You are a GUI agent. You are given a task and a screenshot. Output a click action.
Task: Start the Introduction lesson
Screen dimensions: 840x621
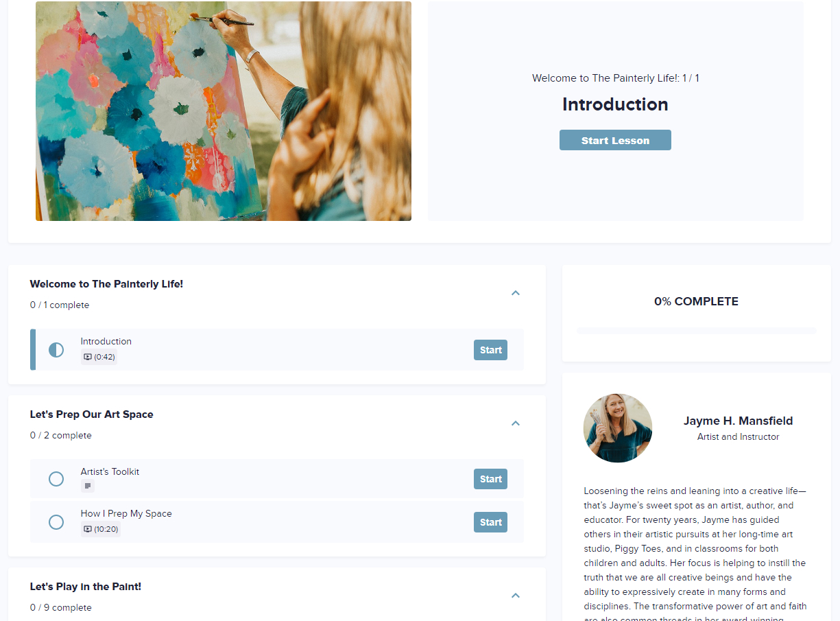tap(490, 350)
